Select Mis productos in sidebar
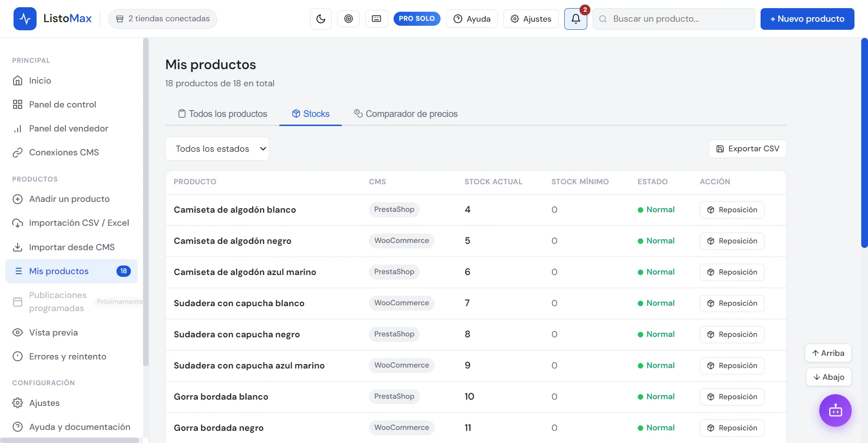868x443 pixels. coord(72,271)
